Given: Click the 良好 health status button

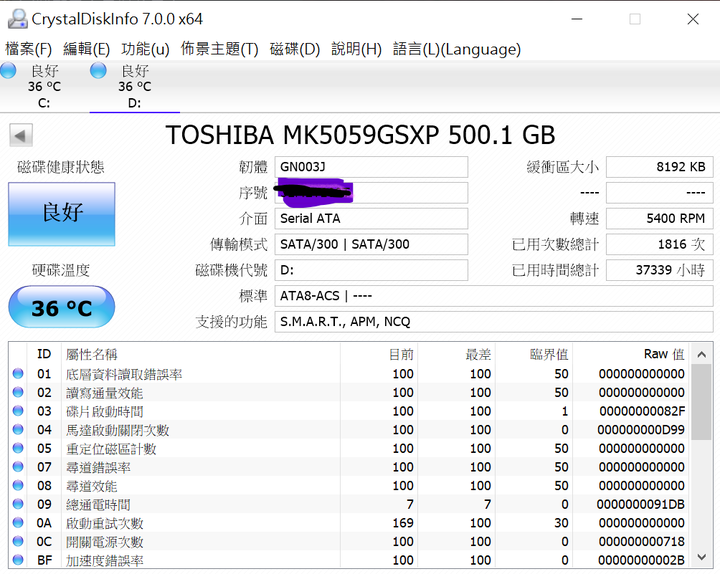Looking at the screenshot, I should 62,214.
